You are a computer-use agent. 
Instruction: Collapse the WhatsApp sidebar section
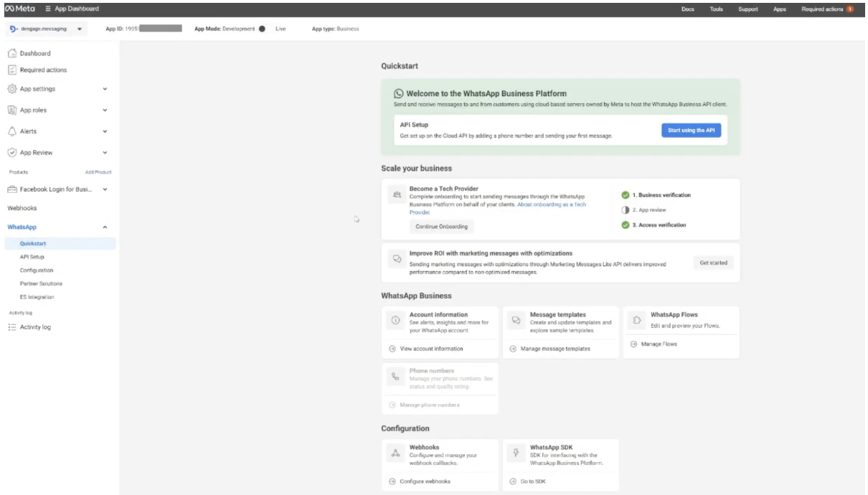click(105, 227)
